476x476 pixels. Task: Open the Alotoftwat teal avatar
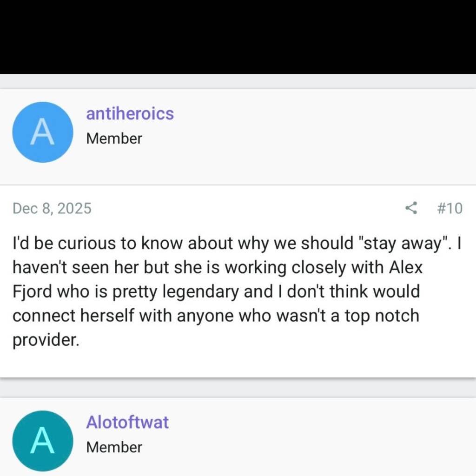tap(43, 441)
